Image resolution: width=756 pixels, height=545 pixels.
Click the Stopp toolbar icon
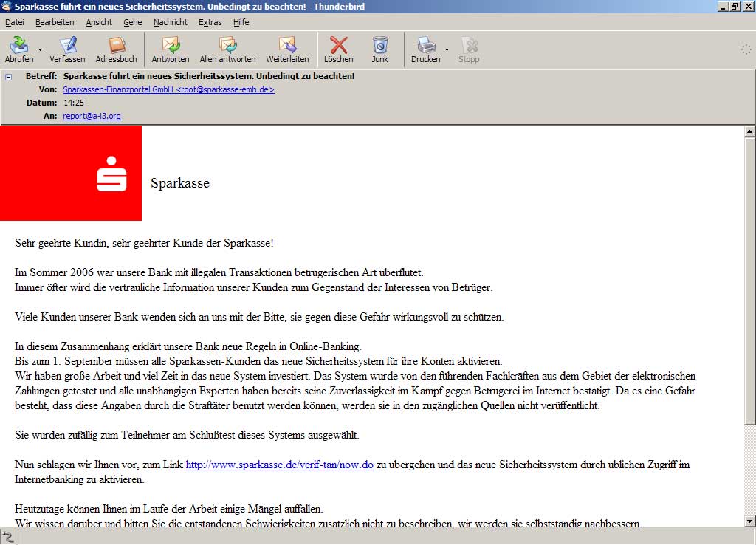pos(469,45)
